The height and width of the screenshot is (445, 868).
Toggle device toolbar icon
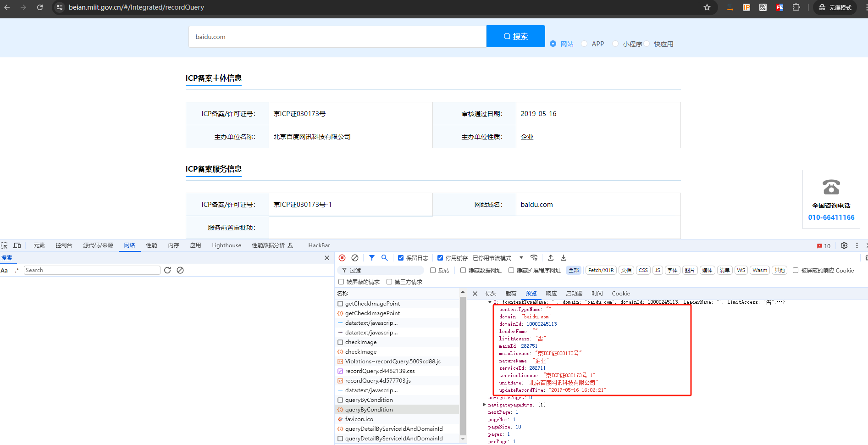[17, 245]
